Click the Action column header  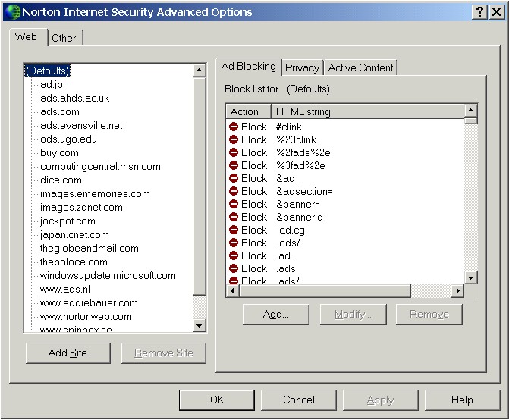(x=248, y=111)
